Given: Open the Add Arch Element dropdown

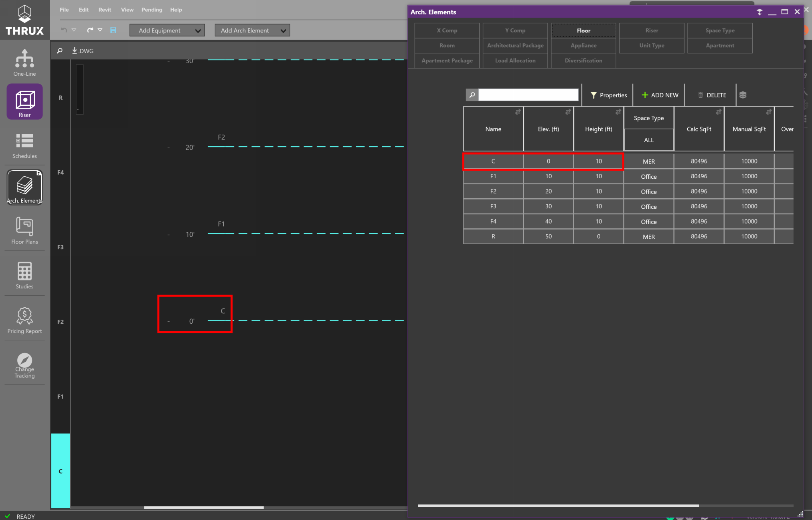Looking at the screenshot, I should tap(252, 30).
